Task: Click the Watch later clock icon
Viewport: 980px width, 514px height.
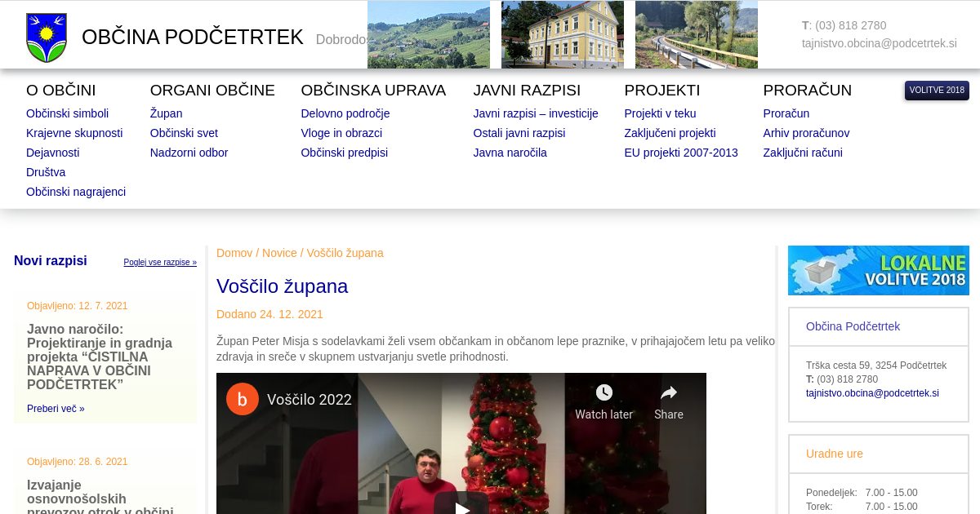Action: (604, 393)
